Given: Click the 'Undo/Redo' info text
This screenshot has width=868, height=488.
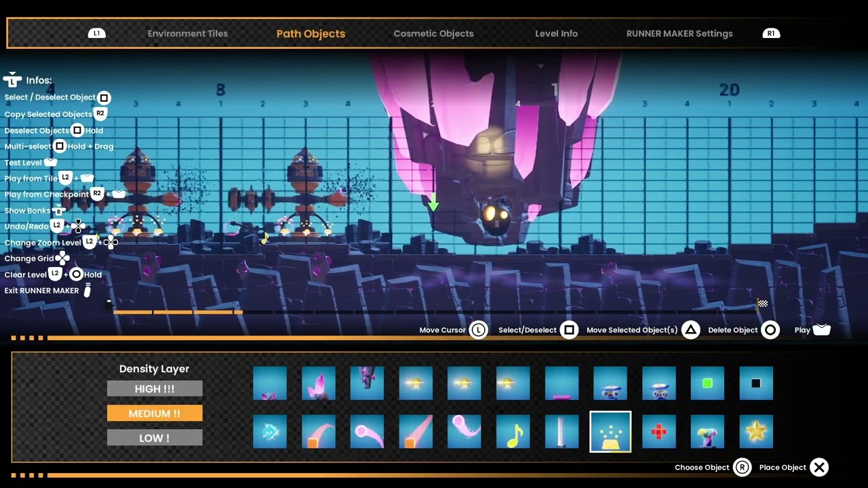Looking at the screenshot, I should click(26, 226).
